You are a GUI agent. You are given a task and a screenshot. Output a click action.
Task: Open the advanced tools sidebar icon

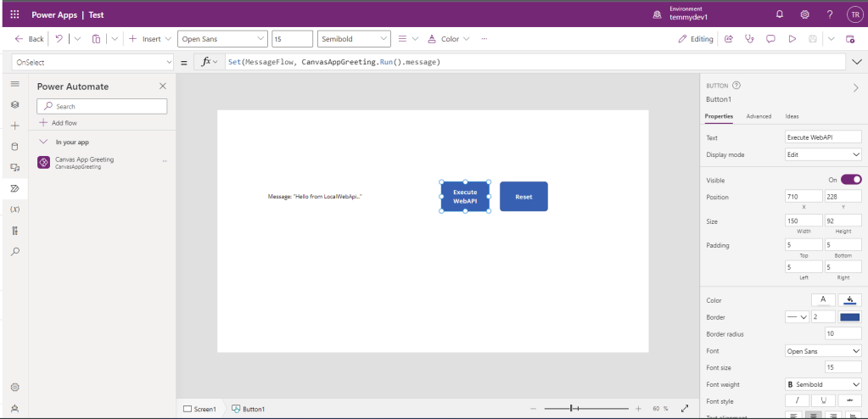coord(15,230)
